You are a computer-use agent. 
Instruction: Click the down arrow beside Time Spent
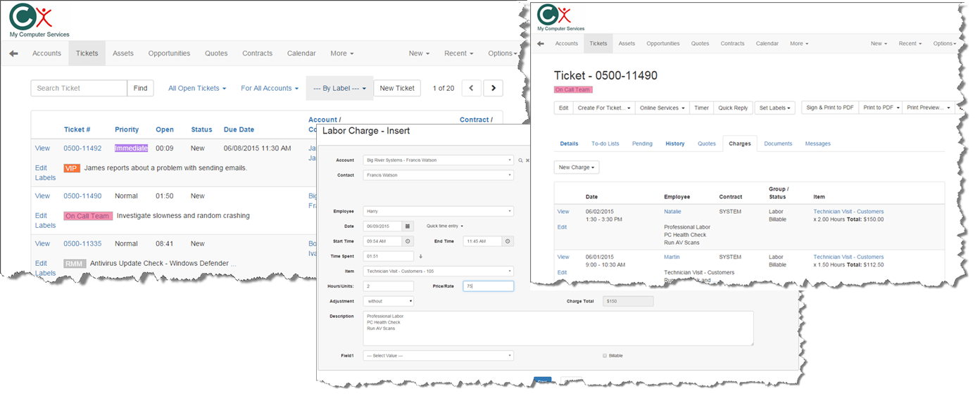(421, 256)
